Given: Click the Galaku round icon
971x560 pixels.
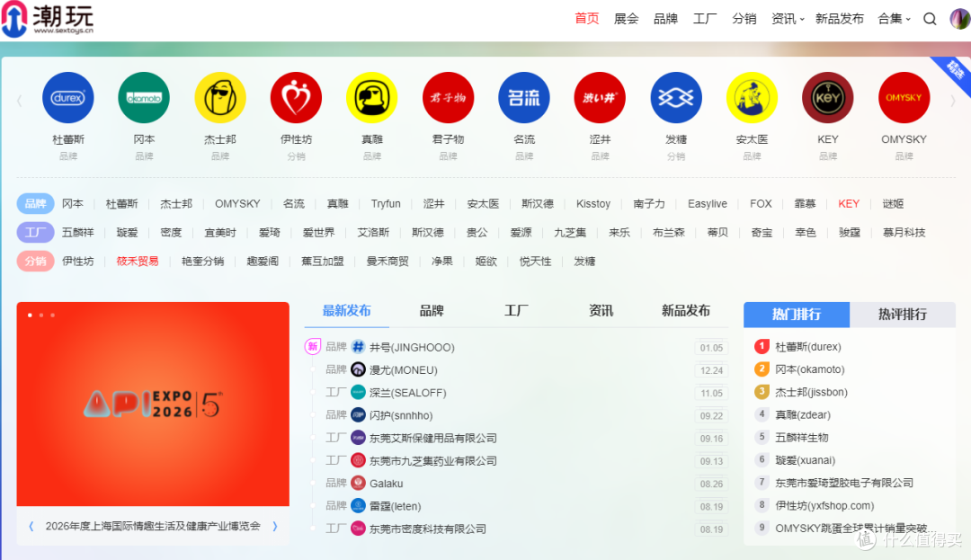Looking at the screenshot, I should tap(358, 483).
